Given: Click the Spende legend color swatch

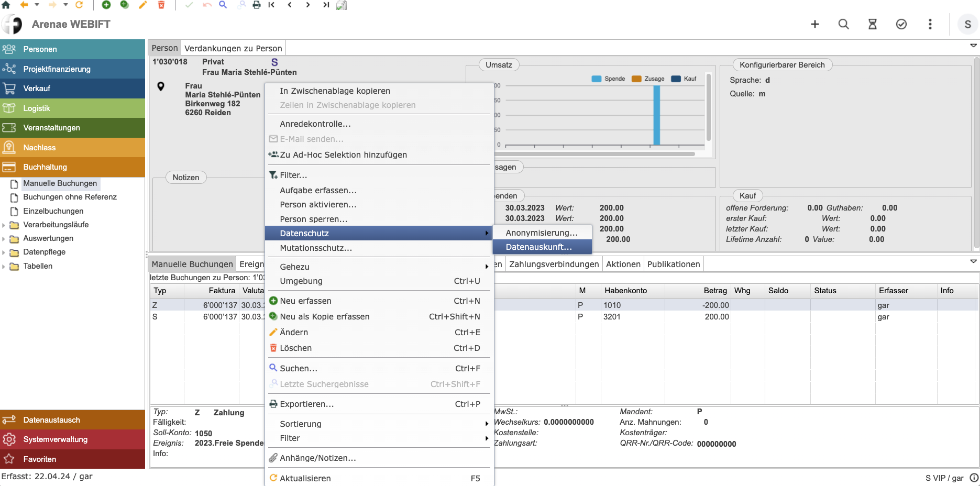Looking at the screenshot, I should click(596, 79).
